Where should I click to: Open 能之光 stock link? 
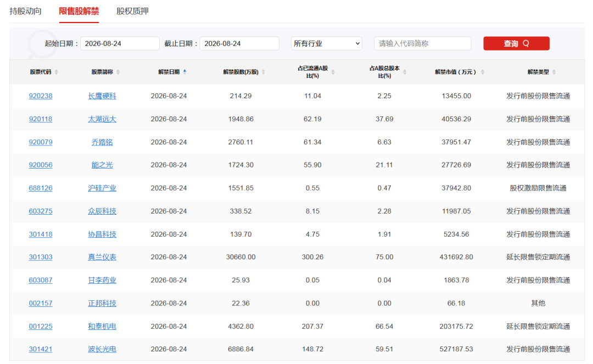point(102,165)
